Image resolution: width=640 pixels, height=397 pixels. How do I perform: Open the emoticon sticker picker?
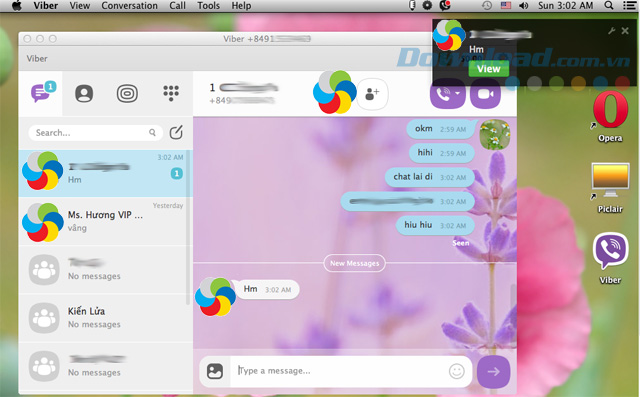point(456,371)
